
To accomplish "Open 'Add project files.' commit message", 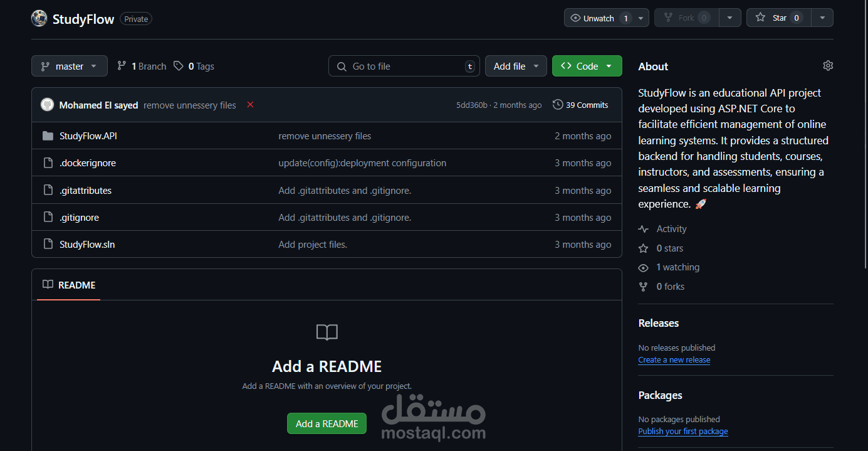I will pyautogui.click(x=313, y=245).
